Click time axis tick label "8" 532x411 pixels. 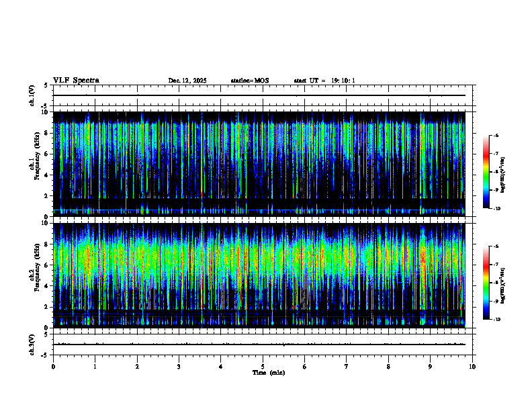[x=388, y=367]
